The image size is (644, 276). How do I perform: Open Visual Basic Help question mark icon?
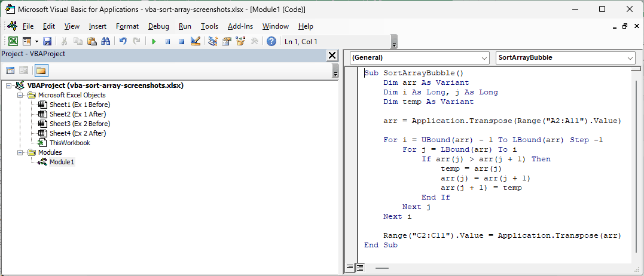(x=271, y=41)
